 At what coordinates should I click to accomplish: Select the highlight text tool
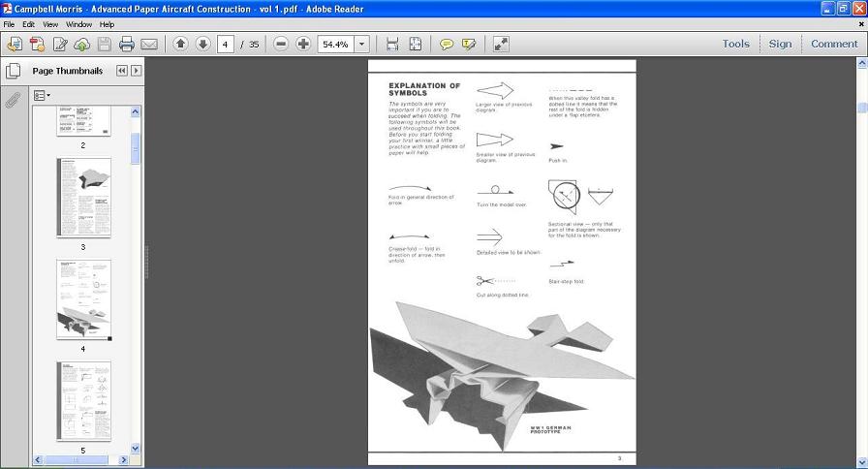(x=470, y=44)
